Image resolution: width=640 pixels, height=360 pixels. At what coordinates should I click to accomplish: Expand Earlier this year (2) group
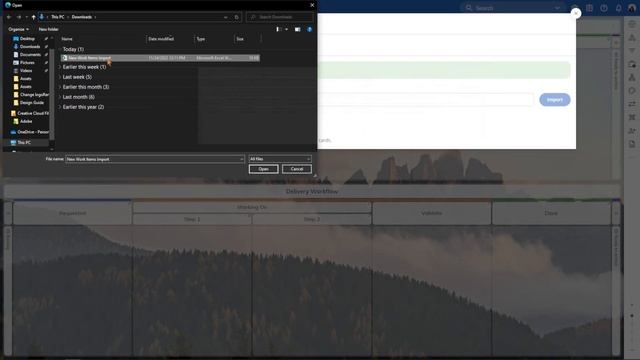click(83, 107)
